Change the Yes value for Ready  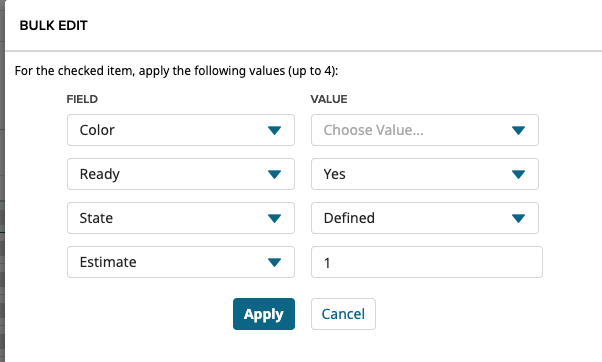[x=425, y=174]
